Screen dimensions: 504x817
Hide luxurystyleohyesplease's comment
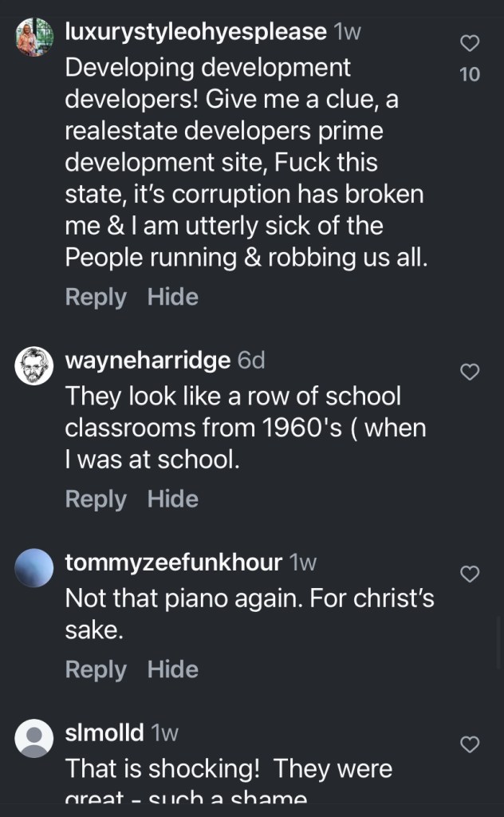point(173,297)
